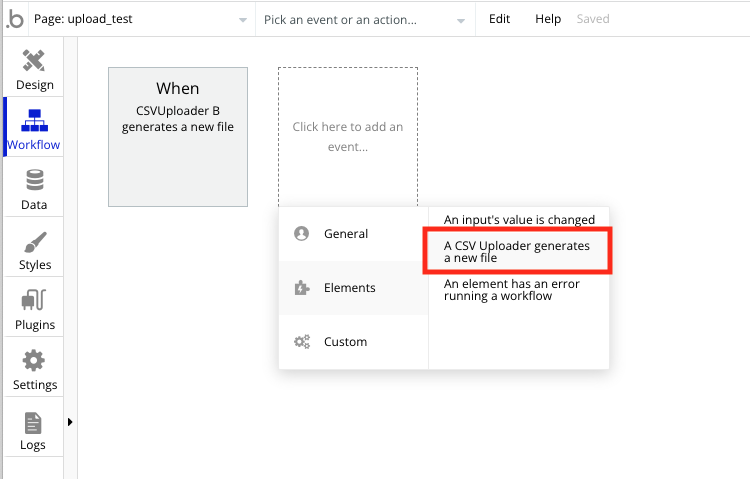The width and height of the screenshot is (750, 479).
Task: Choose A CSV Uploader generates a new file
Action: [x=517, y=251]
